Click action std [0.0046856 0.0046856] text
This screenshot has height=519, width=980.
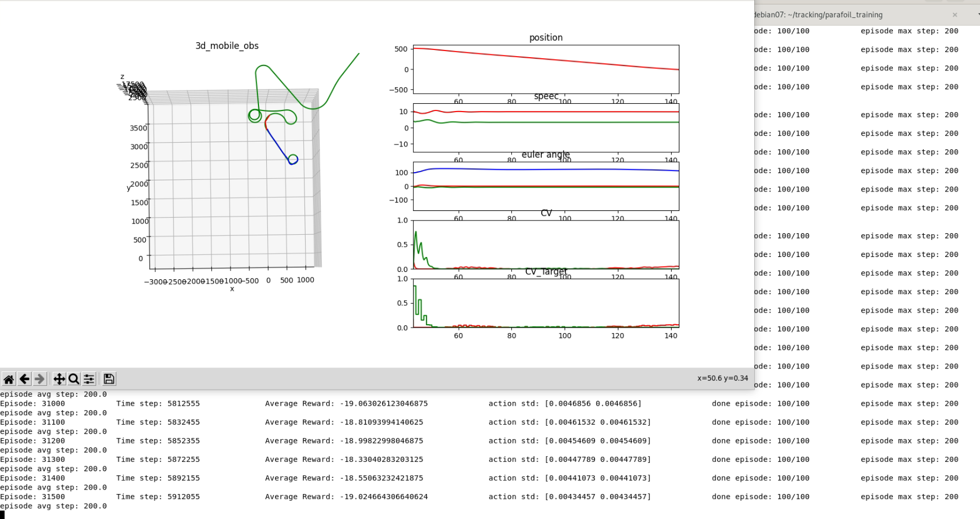[x=565, y=404]
